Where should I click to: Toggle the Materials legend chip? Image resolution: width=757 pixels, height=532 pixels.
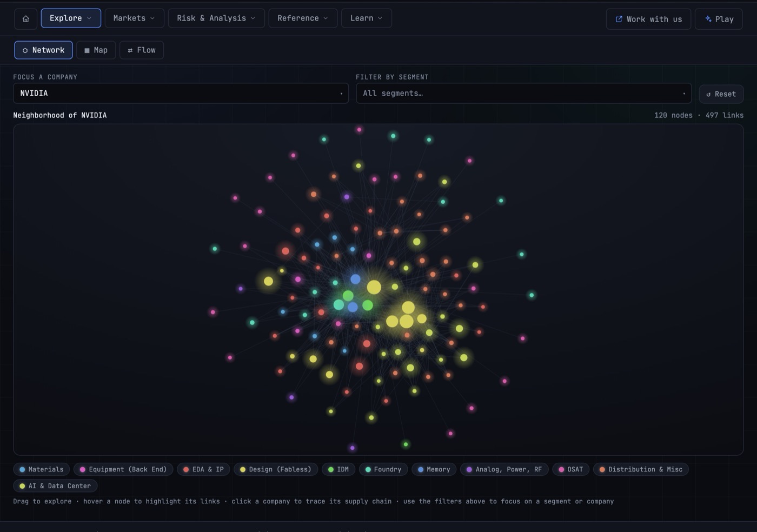[x=42, y=469]
